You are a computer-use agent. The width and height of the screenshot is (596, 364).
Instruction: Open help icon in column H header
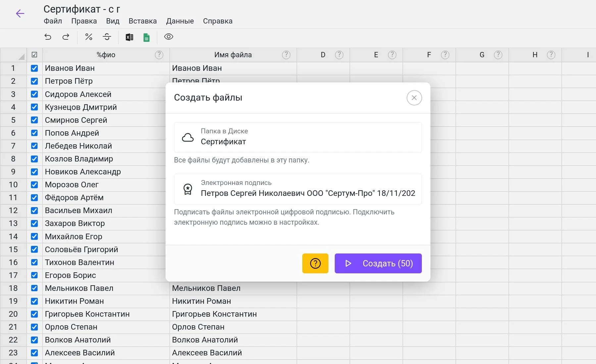click(x=551, y=55)
